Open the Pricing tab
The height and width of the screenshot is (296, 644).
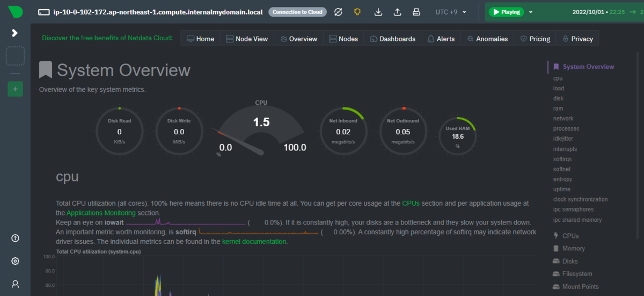535,39
